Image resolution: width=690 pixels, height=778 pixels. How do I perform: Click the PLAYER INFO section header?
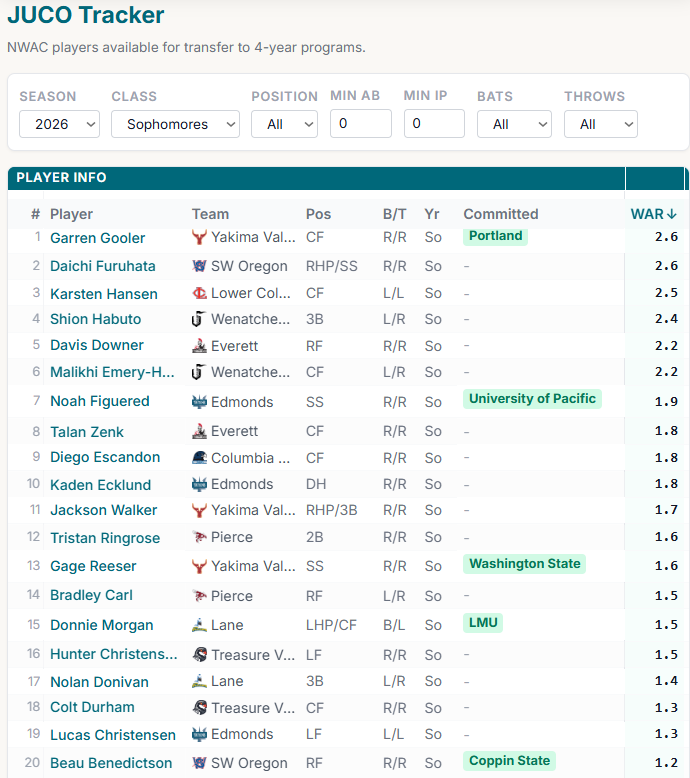coord(316,178)
